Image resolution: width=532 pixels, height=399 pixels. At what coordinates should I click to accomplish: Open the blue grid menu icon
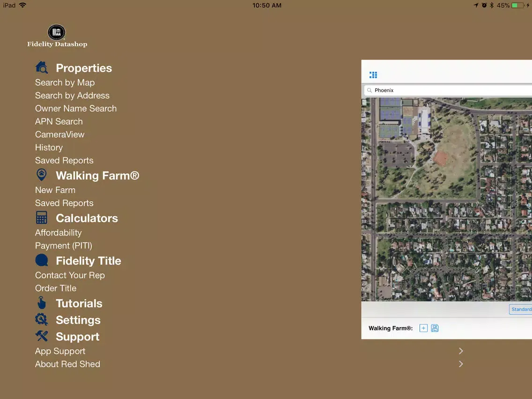click(x=373, y=75)
